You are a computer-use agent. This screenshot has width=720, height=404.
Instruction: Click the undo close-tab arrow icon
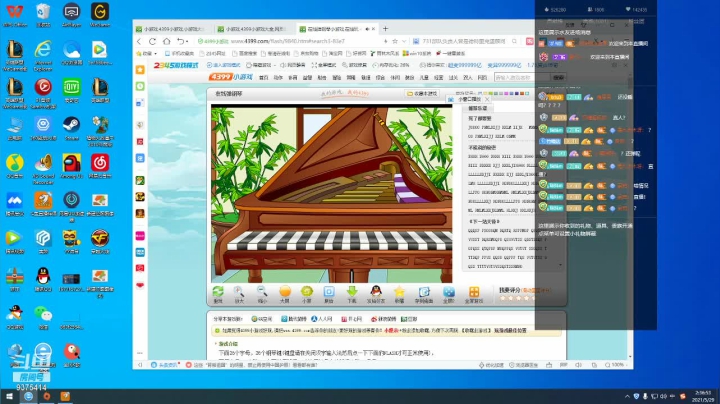tap(180, 41)
